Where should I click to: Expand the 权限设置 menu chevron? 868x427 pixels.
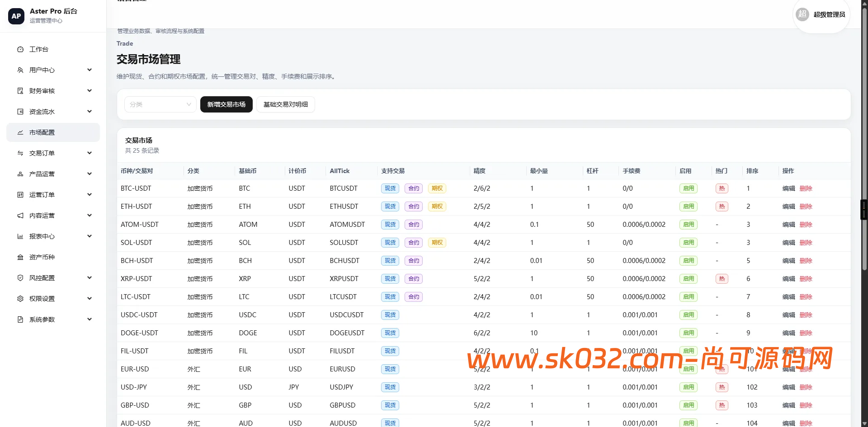tap(90, 298)
